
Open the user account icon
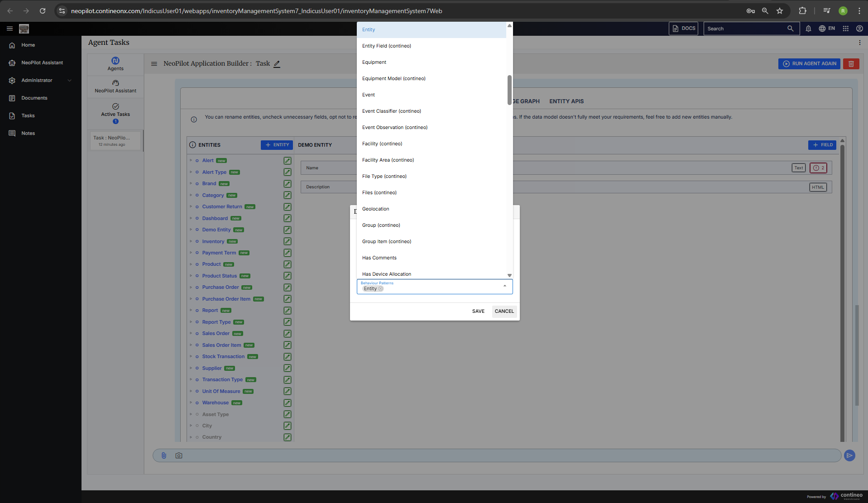click(859, 29)
